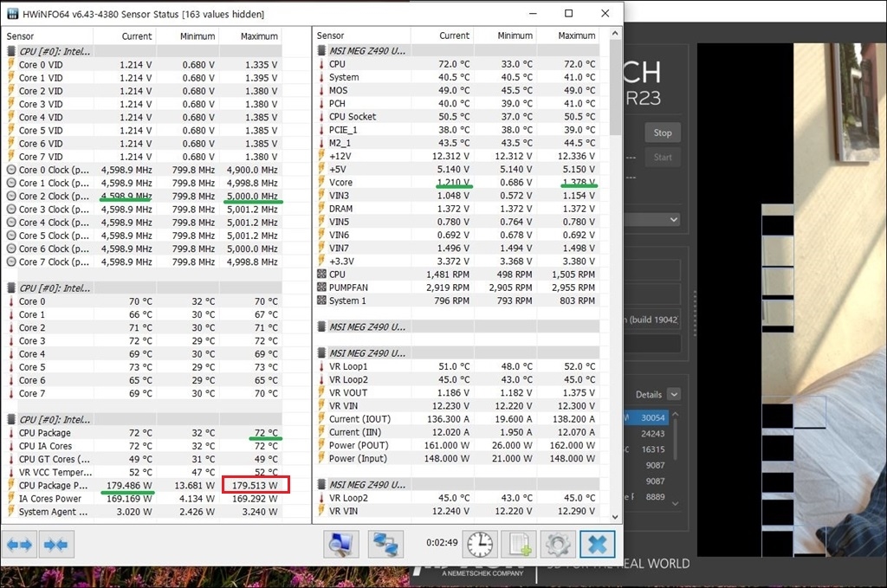
Task: Select the 24243 score in Cinebench ranking
Action: click(652, 434)
